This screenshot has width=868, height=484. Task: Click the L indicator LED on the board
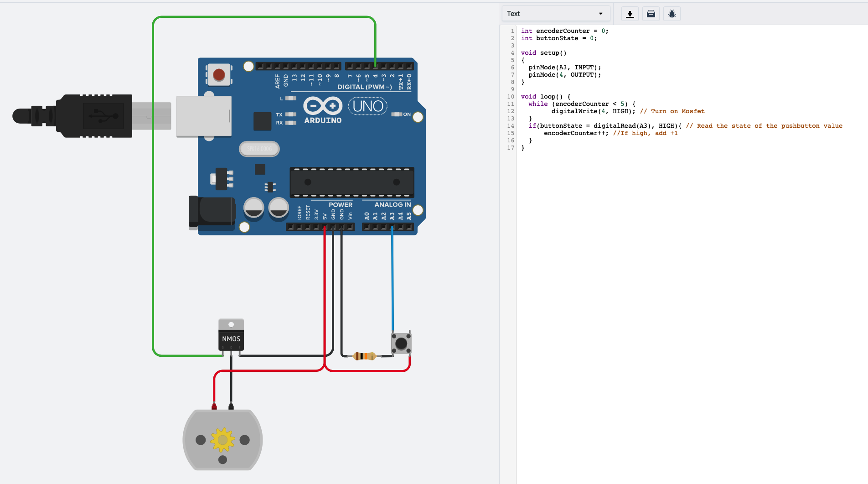[291, 99]
